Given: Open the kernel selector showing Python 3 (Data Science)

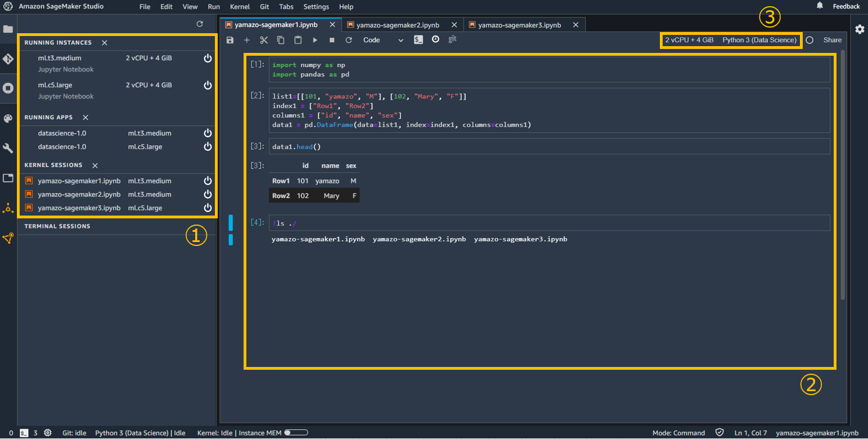Looking at the screenshot, I should [x=759, y=40].
